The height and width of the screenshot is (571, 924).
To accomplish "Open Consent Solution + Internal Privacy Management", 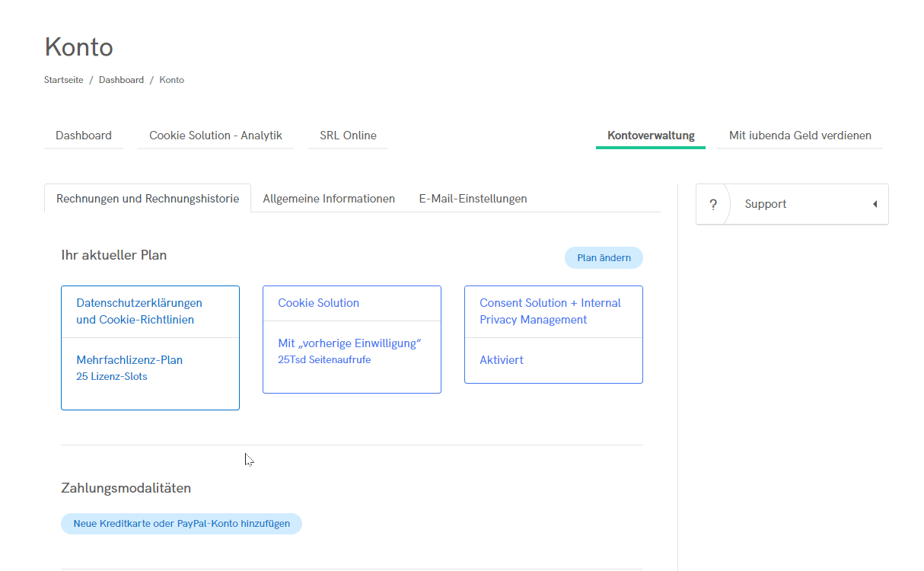I will click(x=550, y=311).
